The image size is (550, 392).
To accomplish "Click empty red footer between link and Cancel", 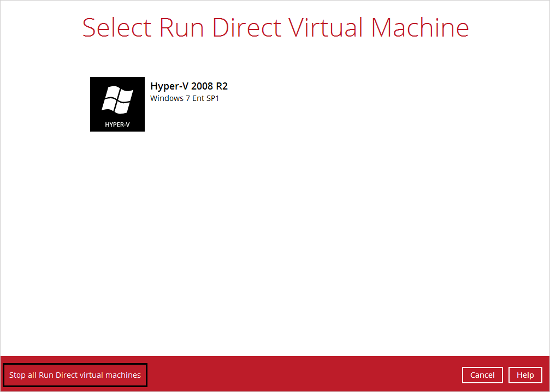I will (300, 375).
